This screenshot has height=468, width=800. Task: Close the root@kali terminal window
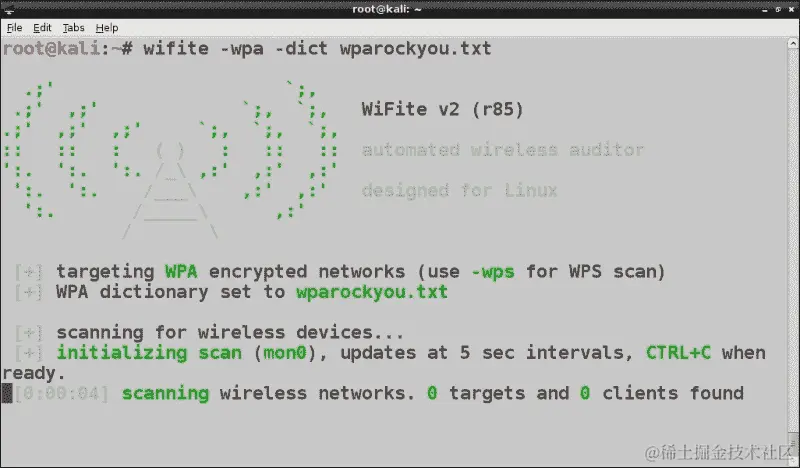(x=791, y=9)
